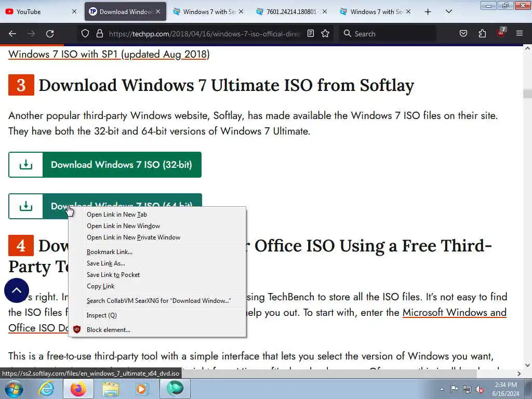Bookmark this page with the star

pos(325,34)
